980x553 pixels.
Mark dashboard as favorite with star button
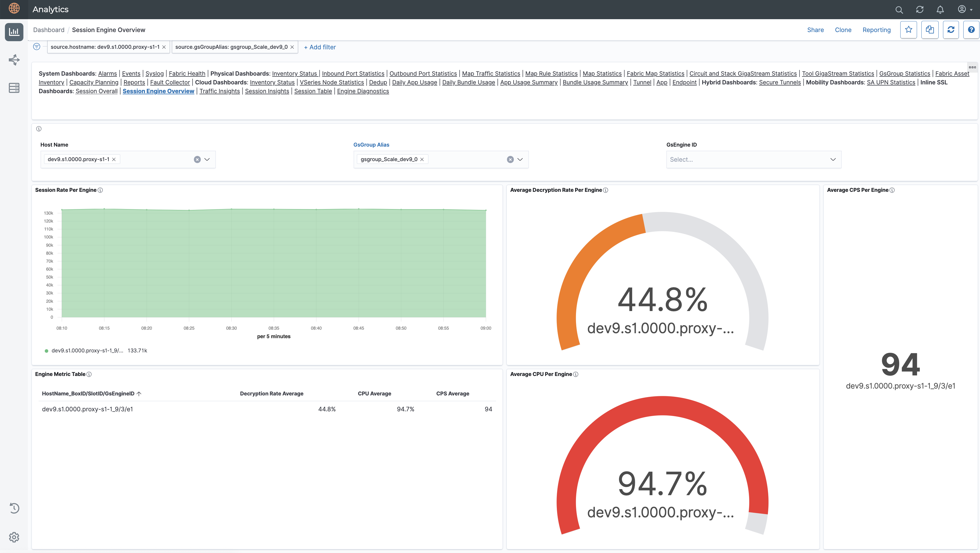click(x=909, y=30)
